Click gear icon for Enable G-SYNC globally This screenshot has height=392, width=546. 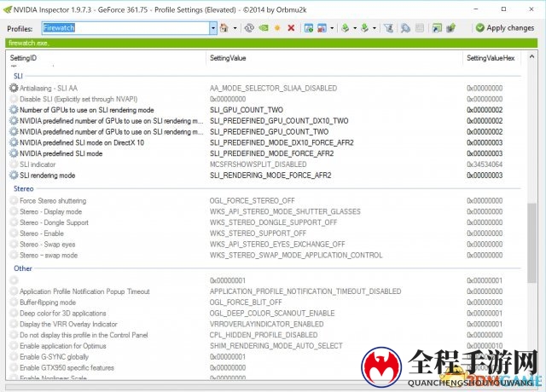(x=14, y=357)
